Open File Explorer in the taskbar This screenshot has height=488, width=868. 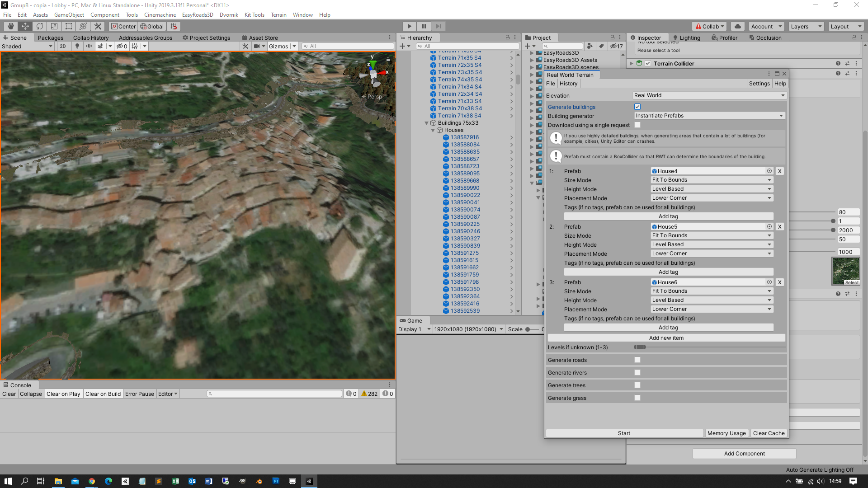tap(58, 481)
